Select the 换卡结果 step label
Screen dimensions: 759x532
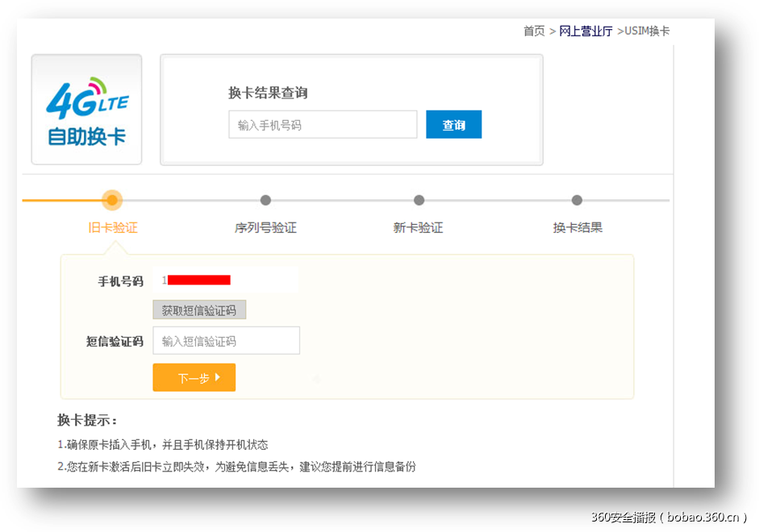(578, 227)
